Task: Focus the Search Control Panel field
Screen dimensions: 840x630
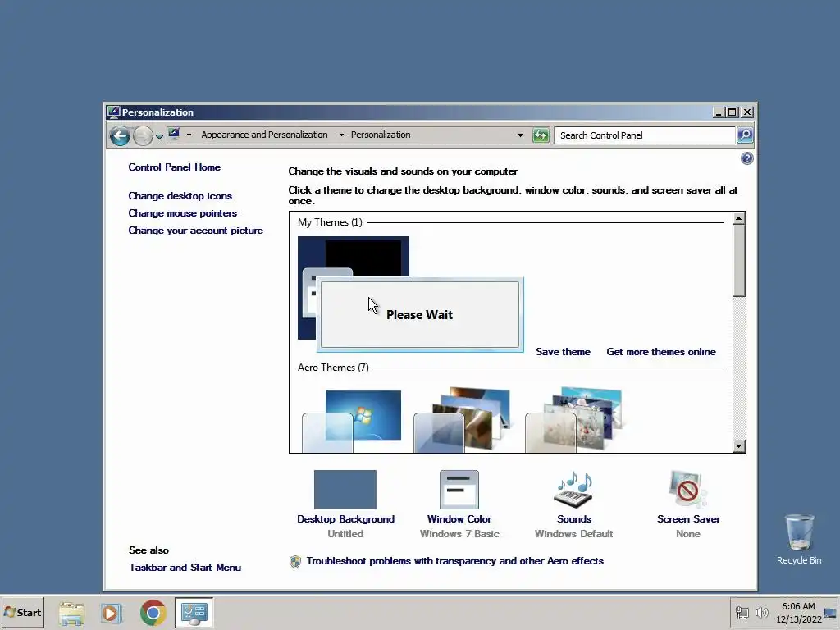Action: pyautogui.click(x=645, y=135)
